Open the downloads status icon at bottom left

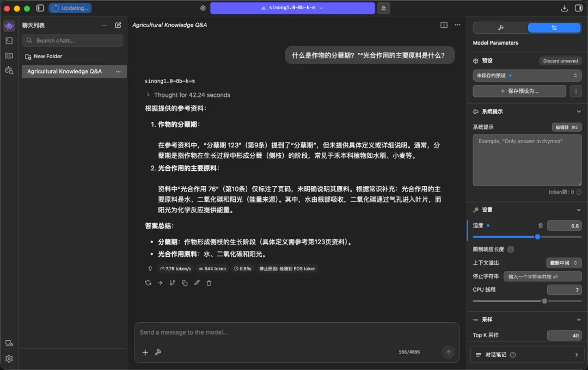click(x=9, y=343)
